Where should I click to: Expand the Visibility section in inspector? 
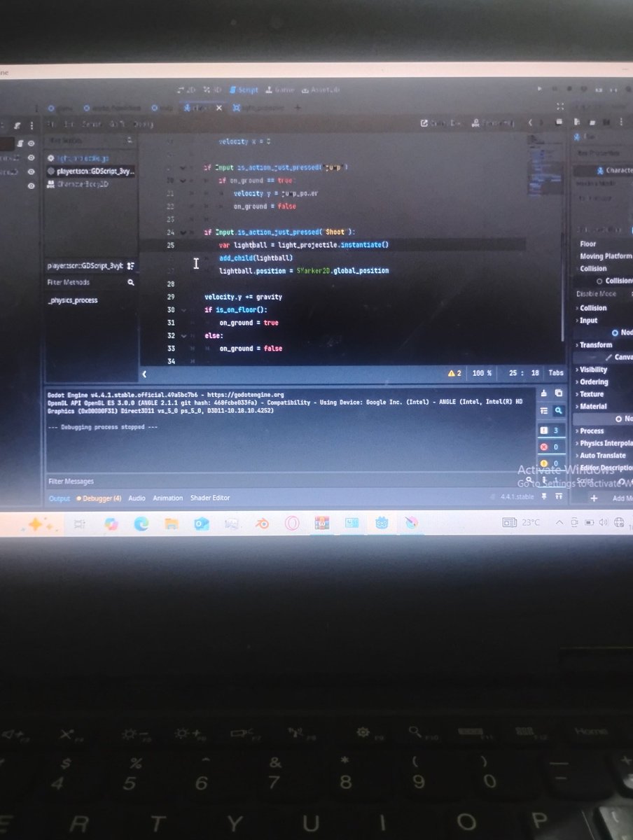[592, 370]
